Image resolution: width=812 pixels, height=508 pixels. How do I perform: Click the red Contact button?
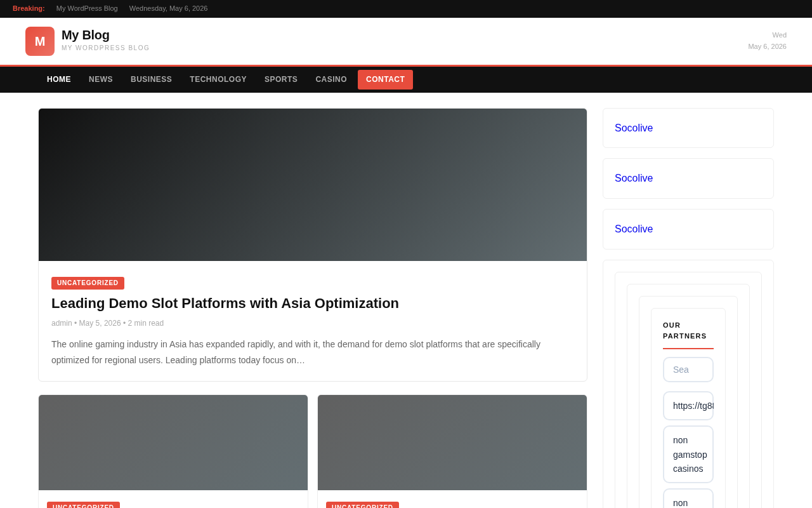coord(385,79)
